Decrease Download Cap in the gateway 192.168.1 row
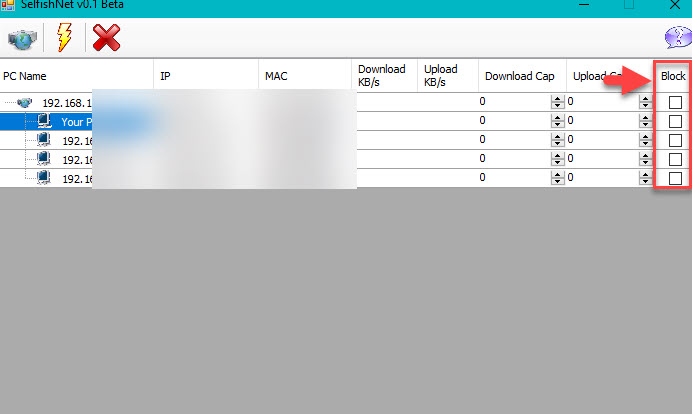The height and width of the screenshot is (414, 692). pos(557,105)
